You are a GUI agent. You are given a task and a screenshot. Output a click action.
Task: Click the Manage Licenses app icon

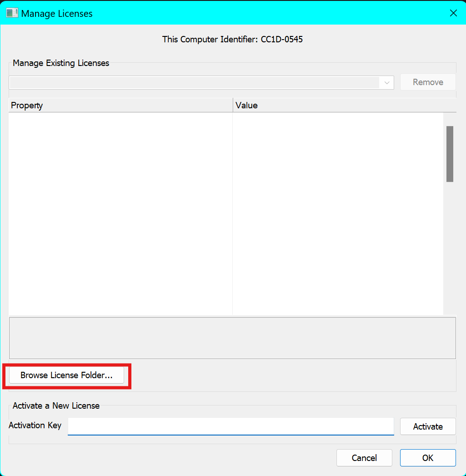pos(12,13)
